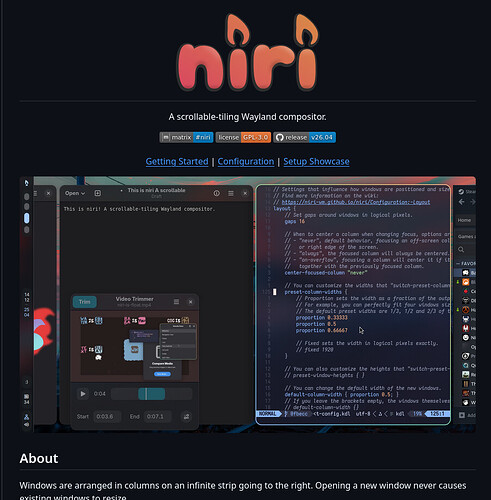Click the niri flame logo image
This screenshot has width=491, height=500.
(247, 52)
